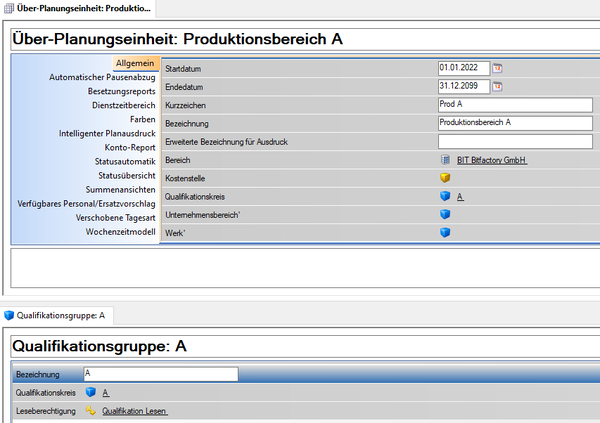The height and width of the screenshot is (423, 600).
Task: Select Wochenzeitmodell in side menu
Action: [x=120, y=231]
